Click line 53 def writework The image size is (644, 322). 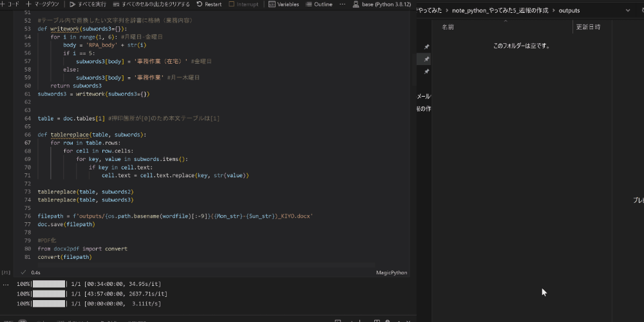[x=82, y=29]
